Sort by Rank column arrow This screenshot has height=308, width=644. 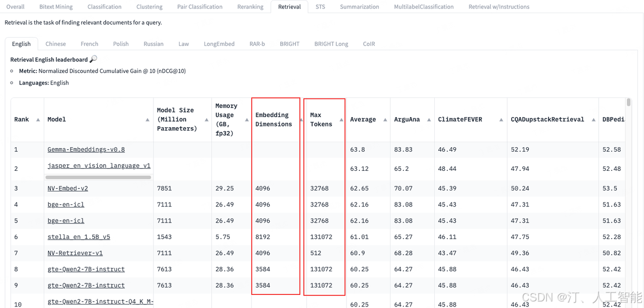click(38, 120)
